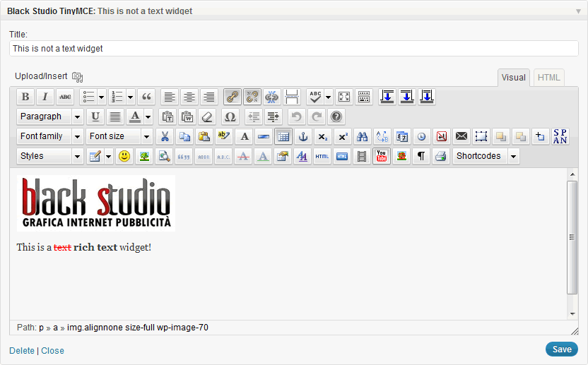Image resolution: width=588 pixels, height=365 pixels.
Task: Click the film strip media icon
Action: click(x=362, y=156)
